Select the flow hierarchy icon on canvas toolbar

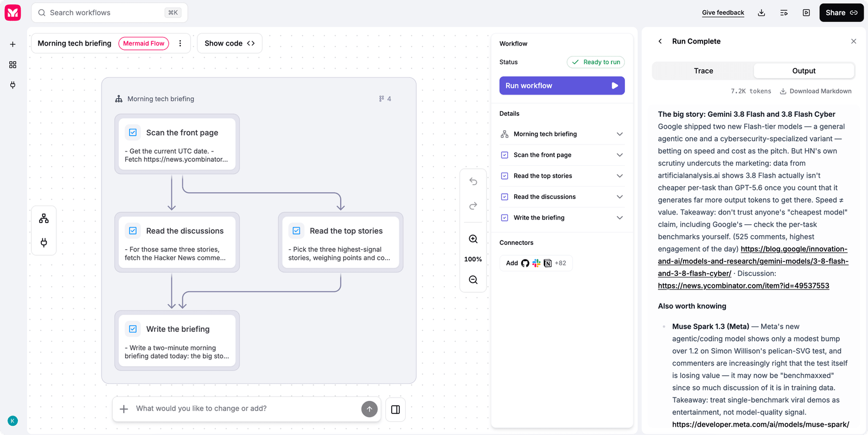click(44, 218)
